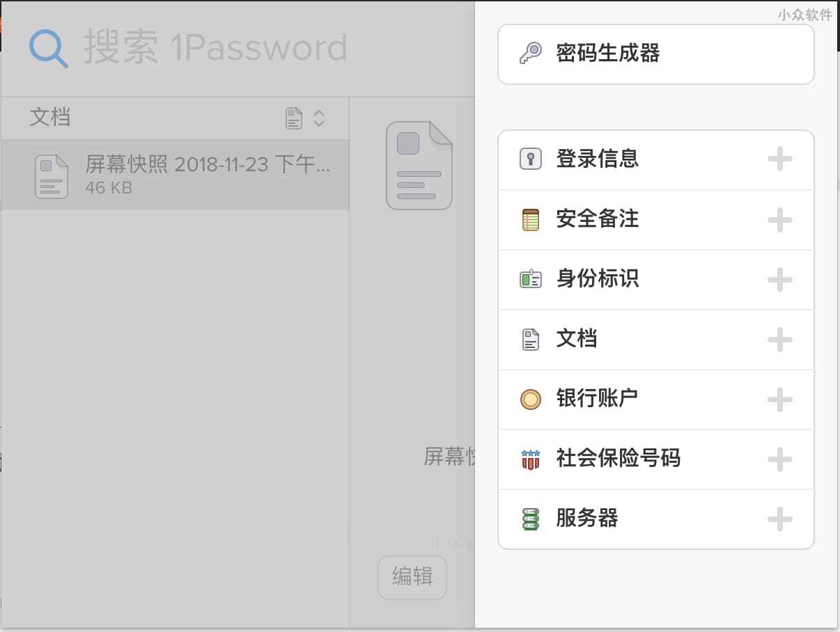Open the 密码生成器 option

click(607, 54)
